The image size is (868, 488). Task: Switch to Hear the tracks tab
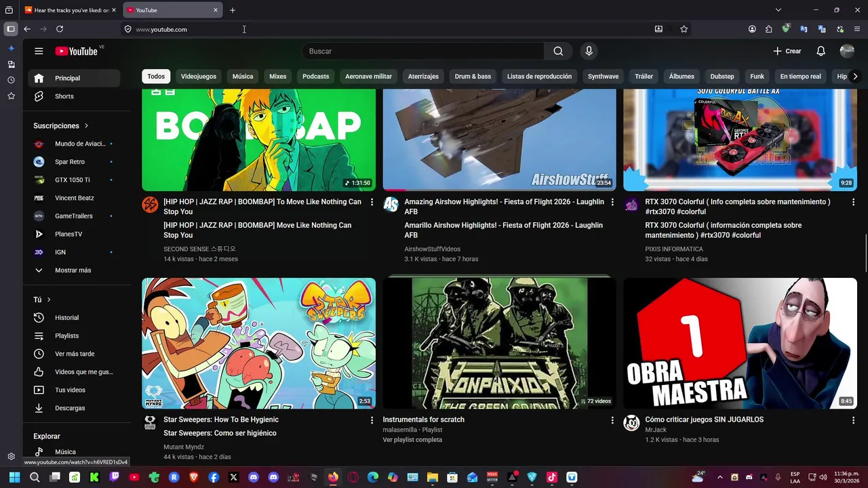[71, 10]
